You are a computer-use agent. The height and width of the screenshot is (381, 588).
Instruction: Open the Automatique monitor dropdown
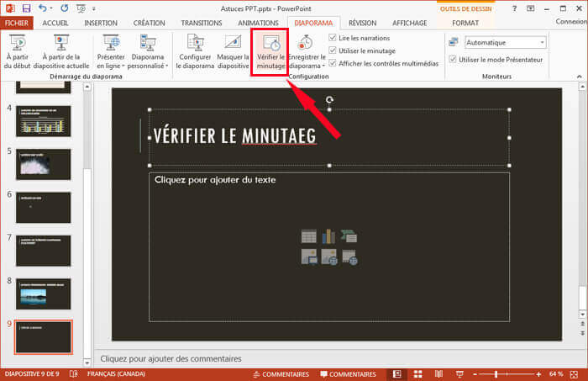[542, 42]
